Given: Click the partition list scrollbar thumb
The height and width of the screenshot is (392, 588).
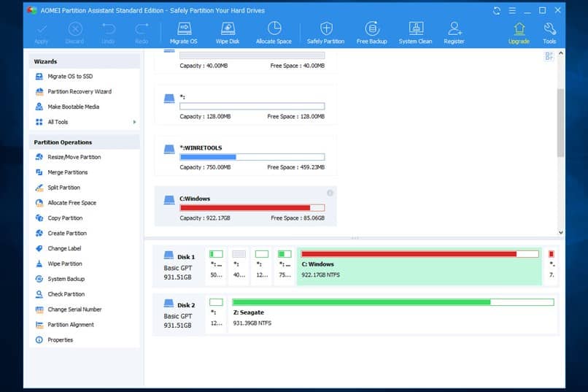Looking at the screenshot, I should click(x=560, y=123).
